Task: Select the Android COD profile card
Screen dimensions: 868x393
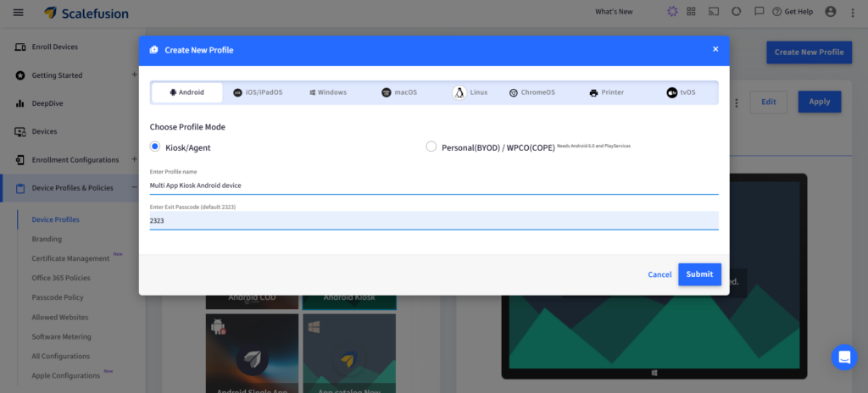Action: [x=252, y=302]
